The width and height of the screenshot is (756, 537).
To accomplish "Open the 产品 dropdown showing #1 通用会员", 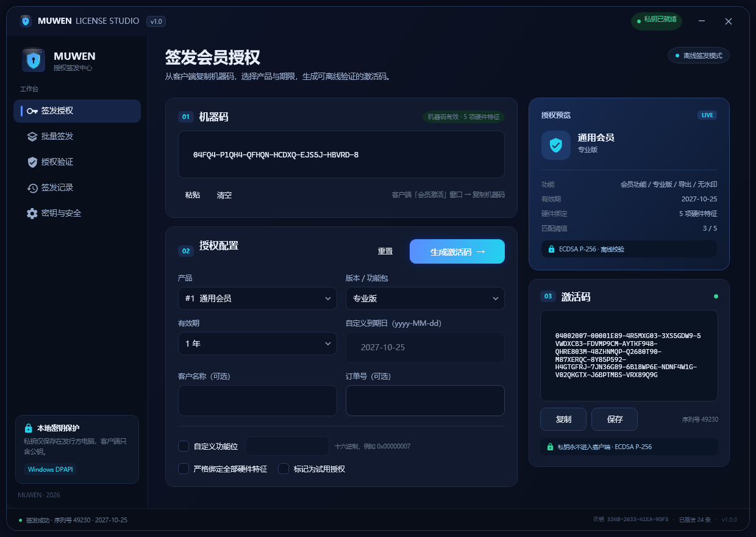I will tap(257, 298).
